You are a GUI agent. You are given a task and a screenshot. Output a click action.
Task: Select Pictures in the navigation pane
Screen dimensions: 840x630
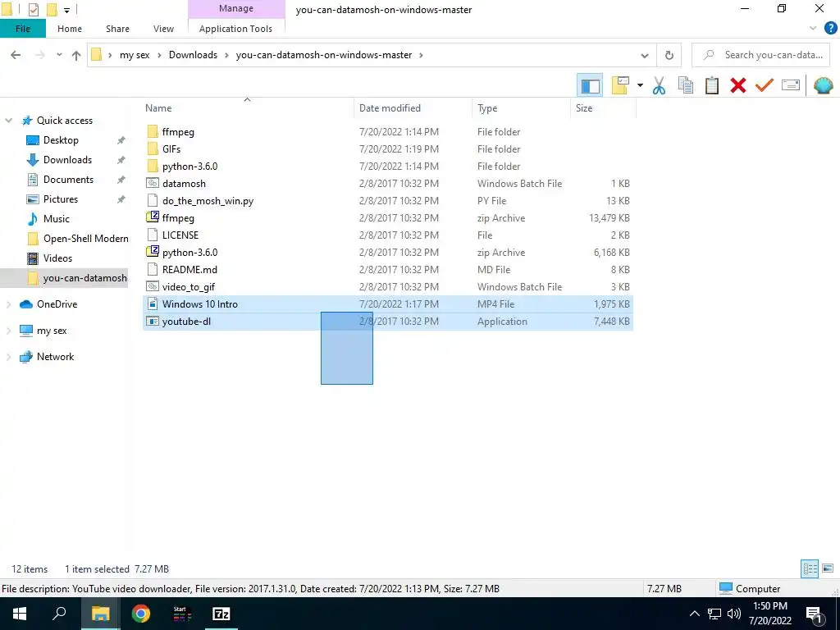(x=60, y=199)
